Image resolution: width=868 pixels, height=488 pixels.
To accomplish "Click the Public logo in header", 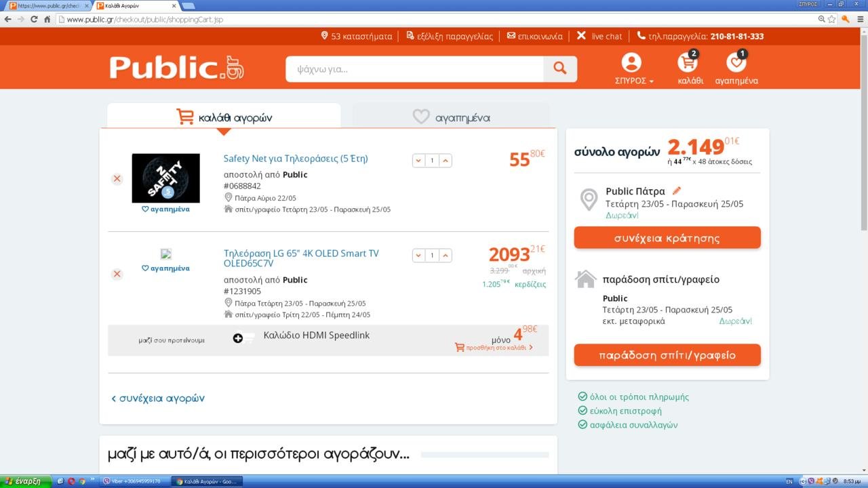I will tap(176, 68).
